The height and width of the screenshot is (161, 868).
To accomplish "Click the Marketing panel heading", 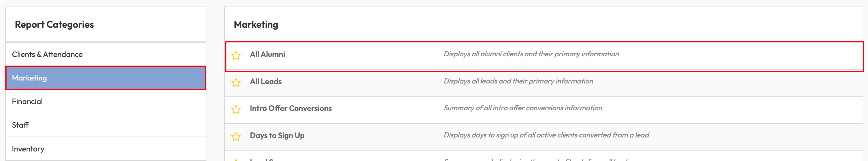I will 256,25.
